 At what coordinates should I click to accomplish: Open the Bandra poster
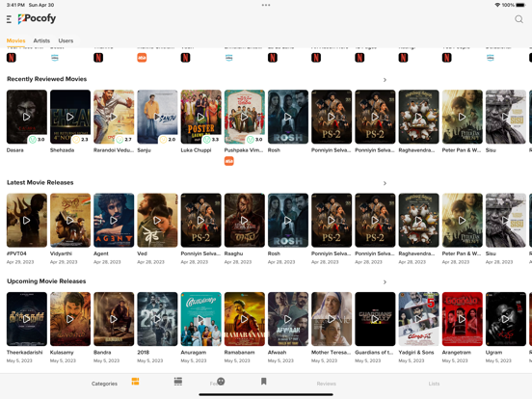coord(114,319)
